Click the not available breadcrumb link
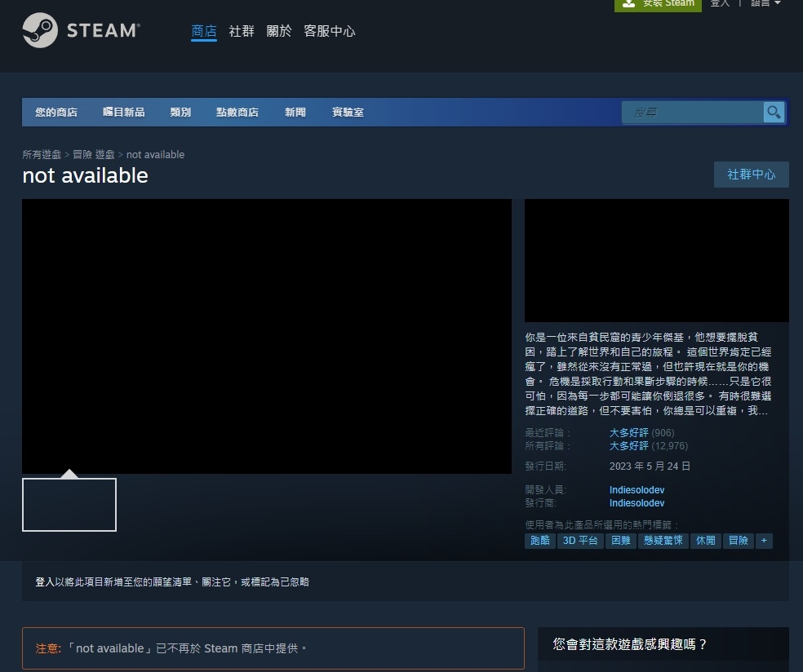Image resolution: width=803 pixels, height=672 pixels. point(155,155)
